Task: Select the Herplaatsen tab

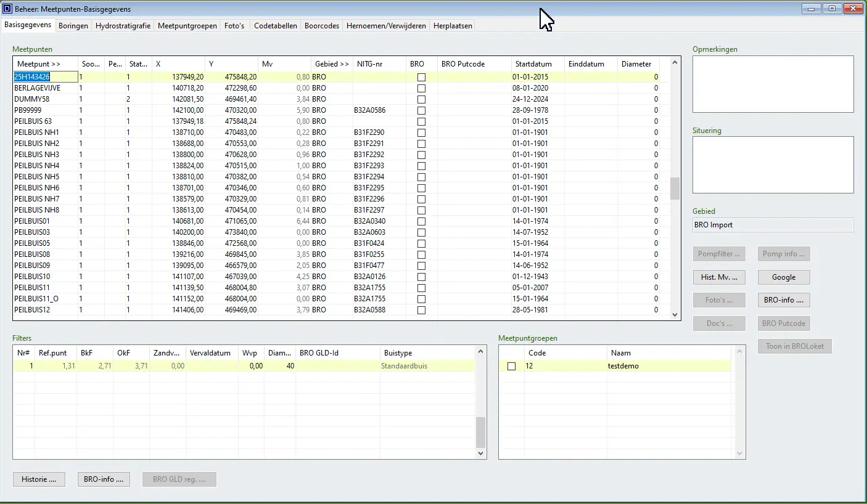Action: coord(453,26)
